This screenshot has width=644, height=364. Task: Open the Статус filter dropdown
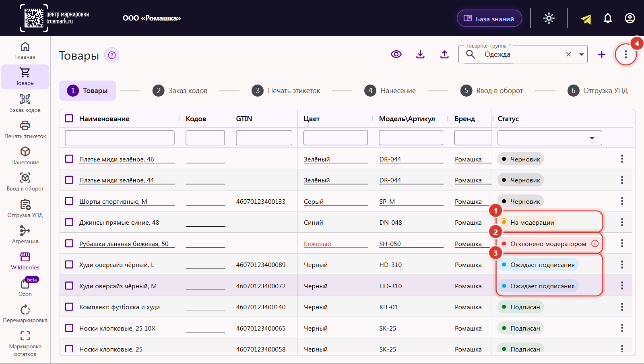550,138
